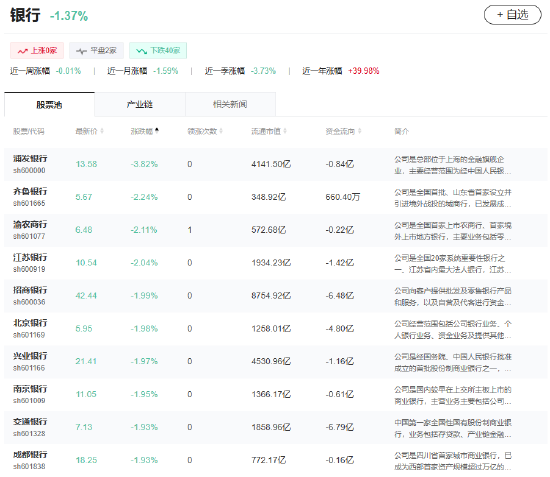Click the 银行 sector title
550x477 pixels.
pos(25,15)
